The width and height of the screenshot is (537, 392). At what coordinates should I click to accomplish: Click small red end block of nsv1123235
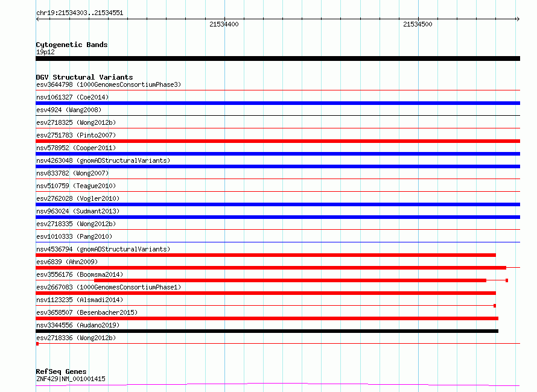tap(495, 306)
